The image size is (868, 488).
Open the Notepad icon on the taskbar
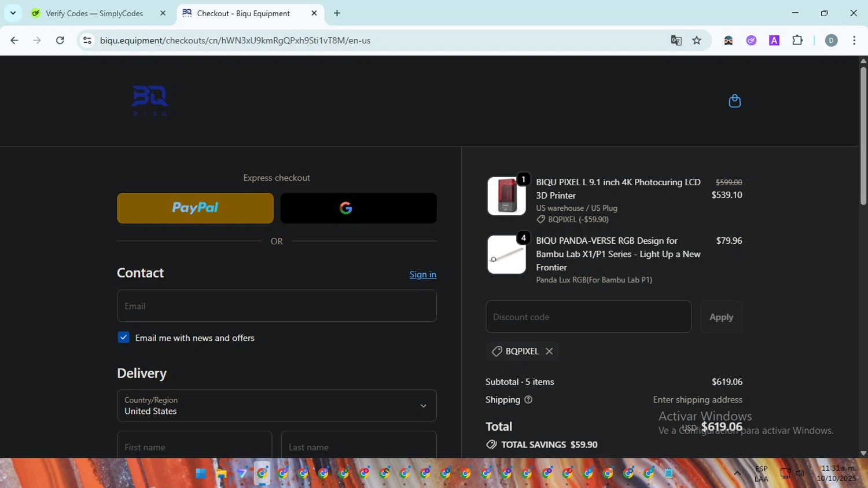(669, 474)
